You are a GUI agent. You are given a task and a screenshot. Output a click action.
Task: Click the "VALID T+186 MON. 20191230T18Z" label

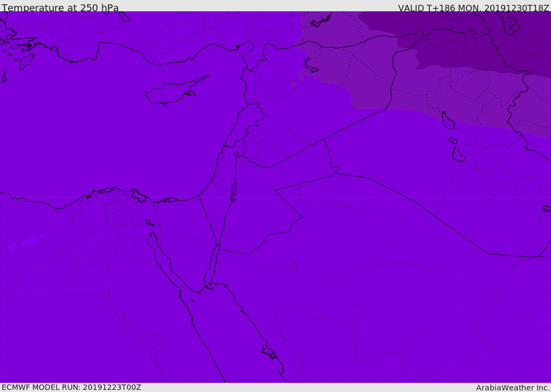[x=474, y=8]
